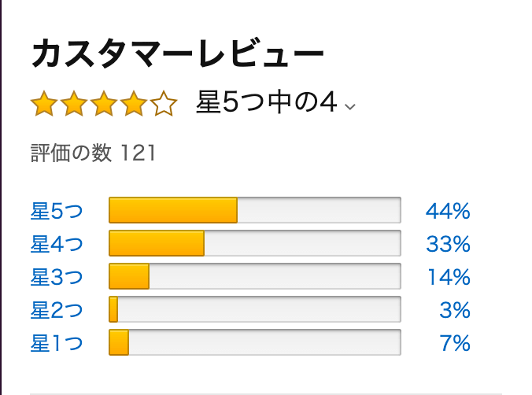The height and width of the screenshot is (395, 532).
Task: Click the third gold rating star
Action: point(104,104)
